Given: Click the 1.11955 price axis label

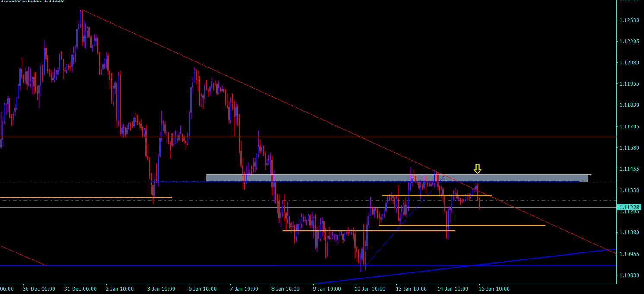Looking at the screenshot, I should tap(630, 84).
